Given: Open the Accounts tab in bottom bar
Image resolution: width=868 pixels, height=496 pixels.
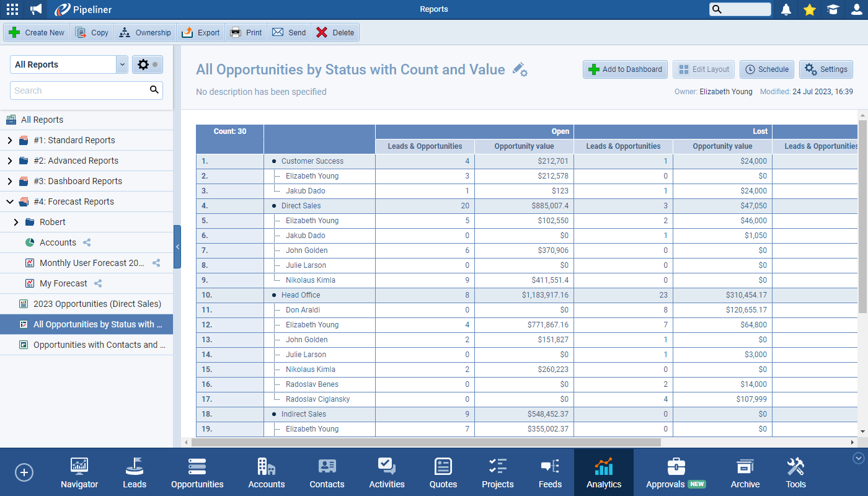Looking at the screenshot, I should tap(267, 473).
